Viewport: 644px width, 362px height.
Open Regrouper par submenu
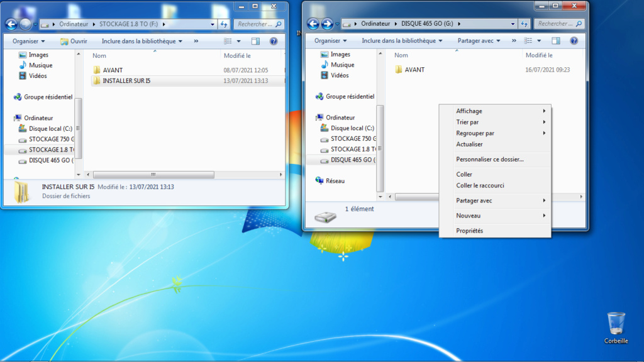pos(495,133)
